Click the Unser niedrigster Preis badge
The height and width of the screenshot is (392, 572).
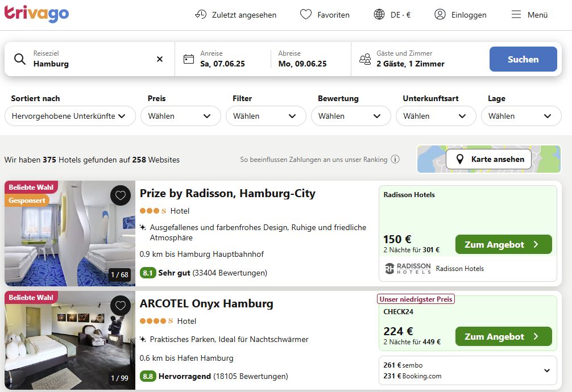point(416,299)
